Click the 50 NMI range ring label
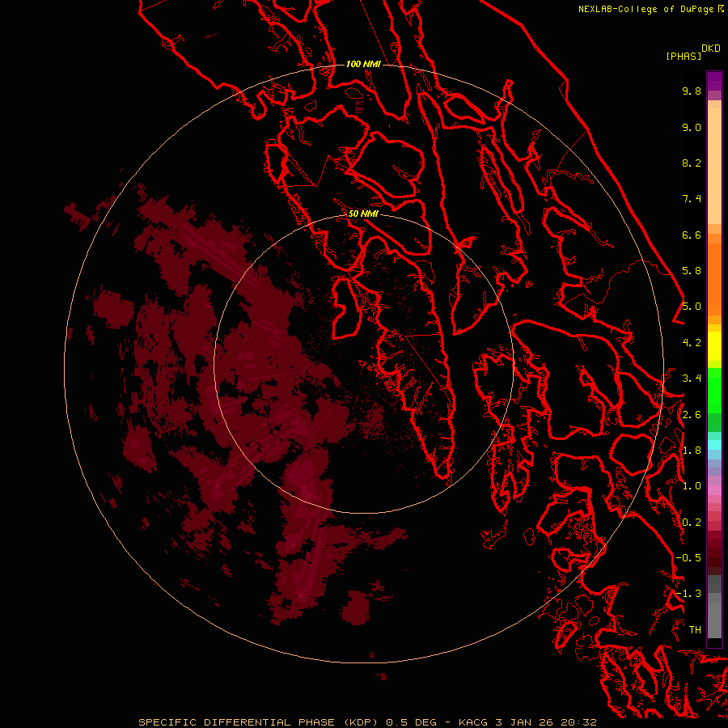The image size is (728, 728). (363, 214)
